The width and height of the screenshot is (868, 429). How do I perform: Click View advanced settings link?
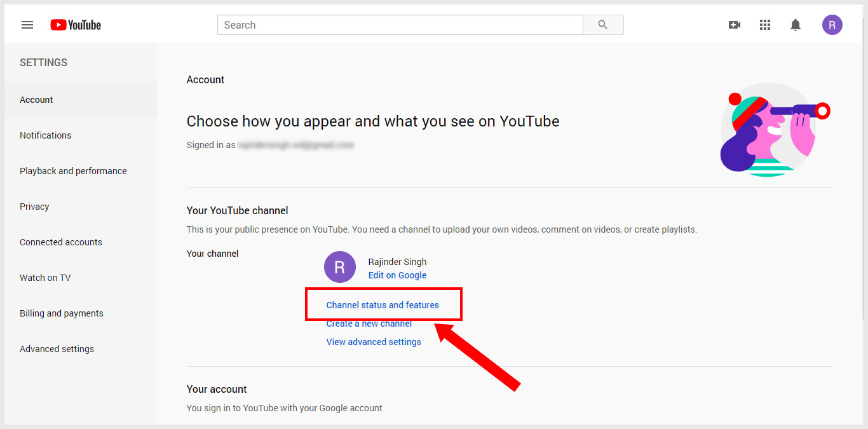374,342
